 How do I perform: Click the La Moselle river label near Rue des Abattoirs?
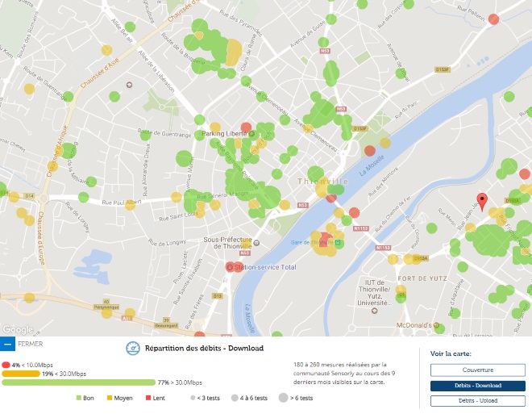point(372,165)
